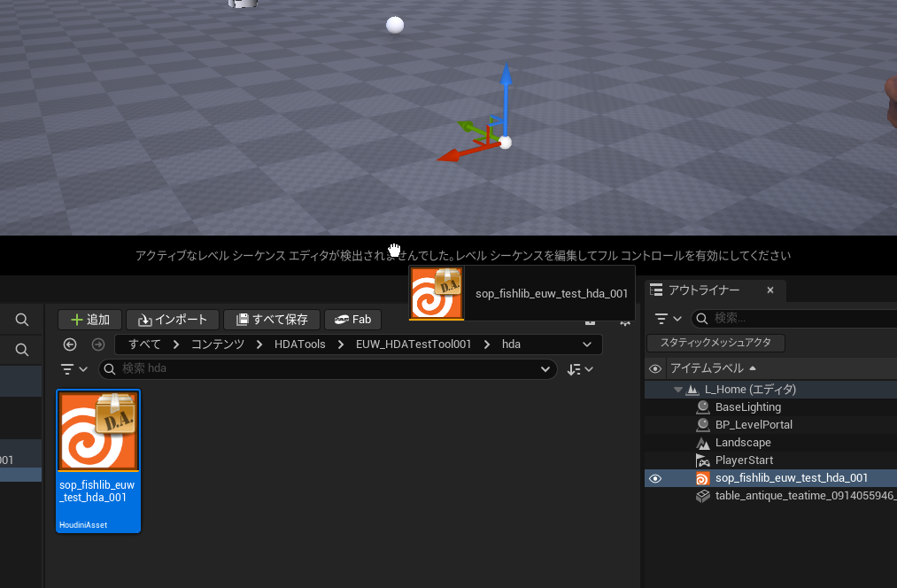Screen dimensions: 897x588
Task: Select EUW_HDATestTool001 breadcrumb folder
Action: coord(413,344)
